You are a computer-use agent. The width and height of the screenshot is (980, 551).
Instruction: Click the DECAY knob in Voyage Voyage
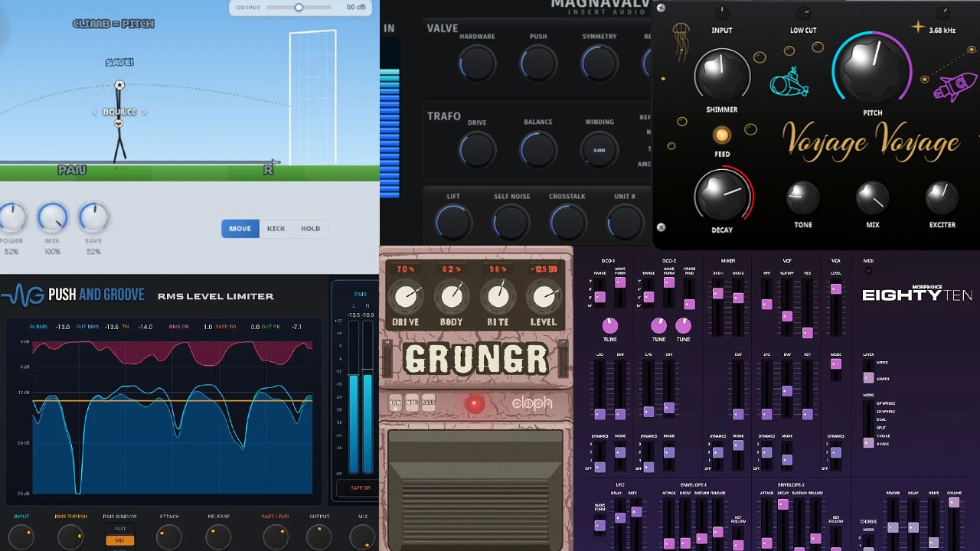[x=721, y=196]
